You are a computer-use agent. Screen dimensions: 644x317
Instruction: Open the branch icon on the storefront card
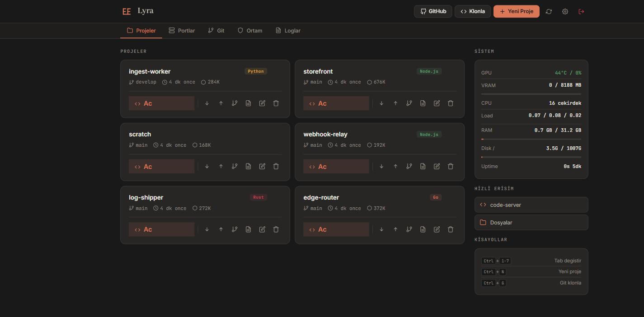(x=409, y=103)
